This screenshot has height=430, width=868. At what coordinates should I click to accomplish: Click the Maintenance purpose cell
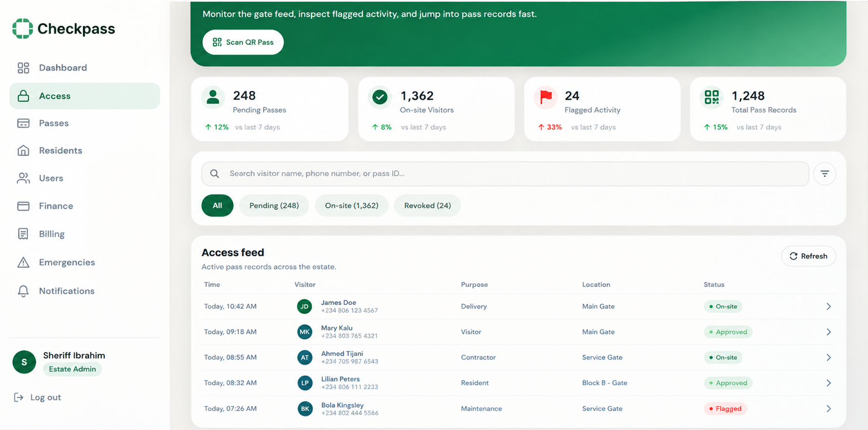click(x=482, y=409)
